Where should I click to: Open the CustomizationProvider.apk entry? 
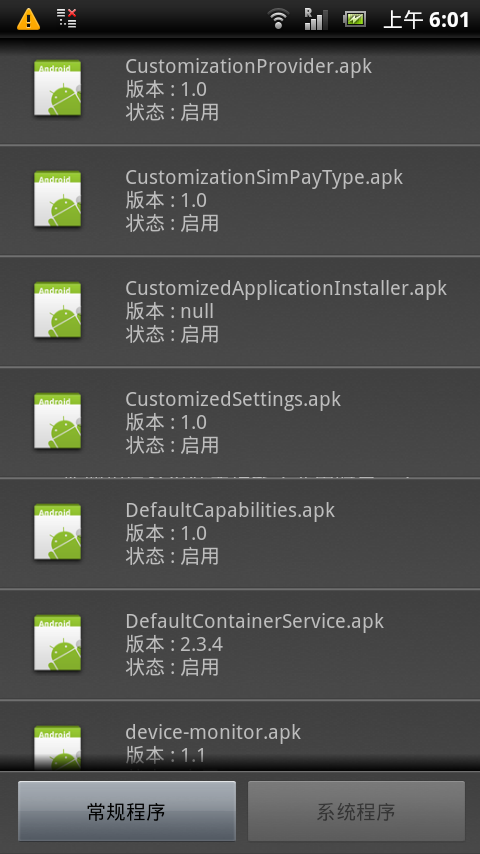point(240,90)
